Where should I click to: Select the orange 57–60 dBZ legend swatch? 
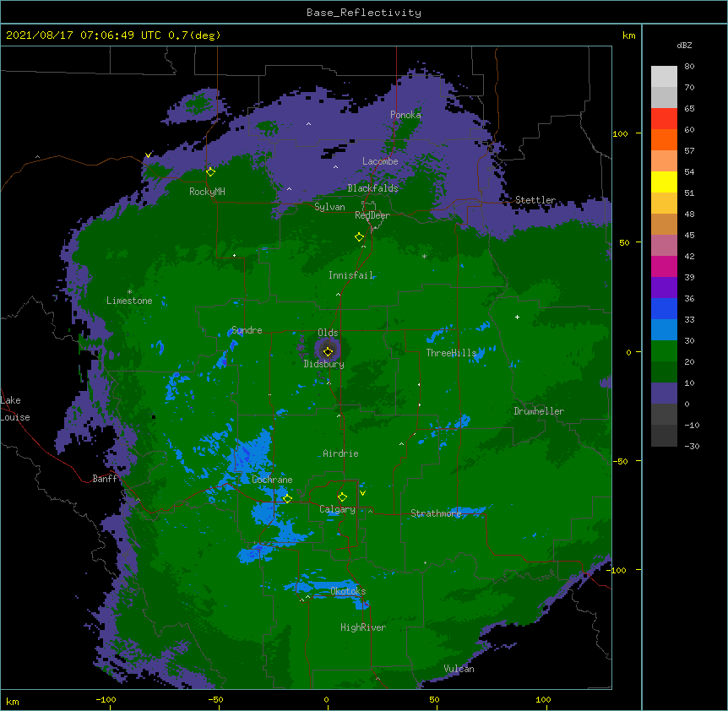tap(664, 139)
